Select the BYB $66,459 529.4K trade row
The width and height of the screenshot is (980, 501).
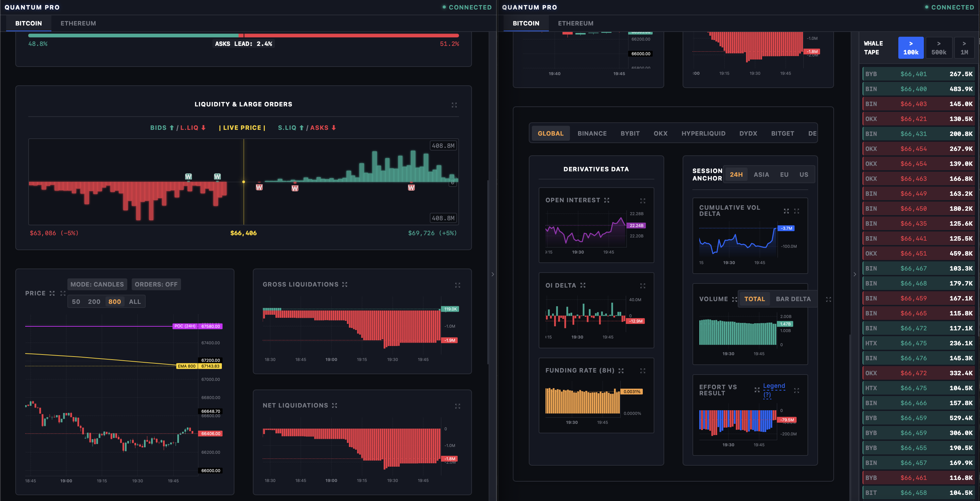[x=918, y=418]
